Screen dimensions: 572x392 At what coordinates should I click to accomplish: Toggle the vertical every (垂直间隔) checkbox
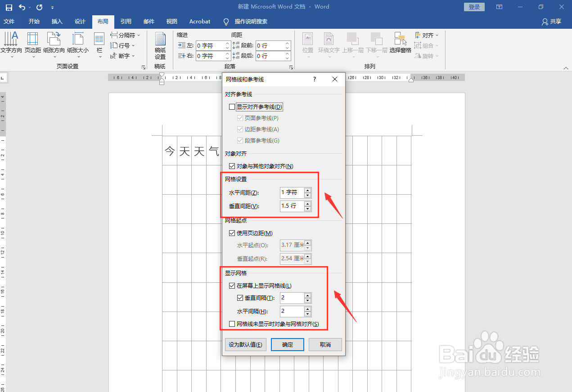coord(240,298)
